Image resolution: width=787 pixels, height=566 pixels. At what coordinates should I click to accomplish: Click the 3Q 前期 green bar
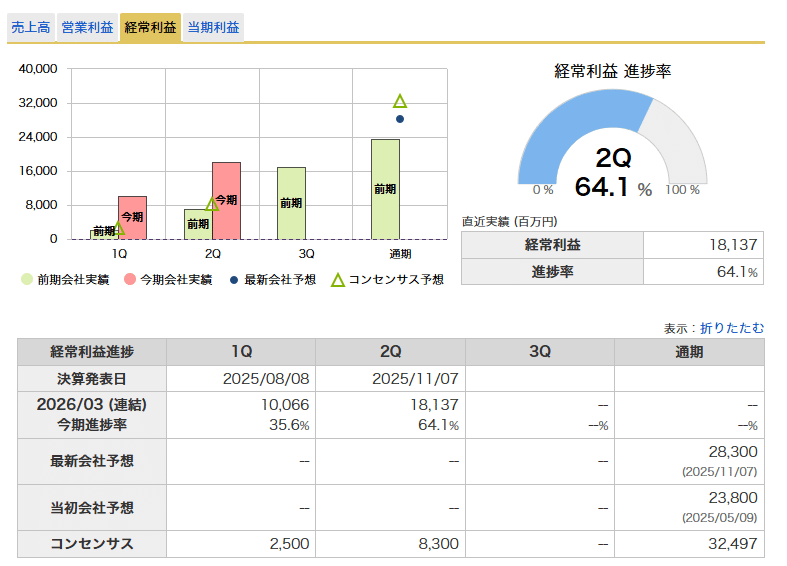[x=291, y=203]
